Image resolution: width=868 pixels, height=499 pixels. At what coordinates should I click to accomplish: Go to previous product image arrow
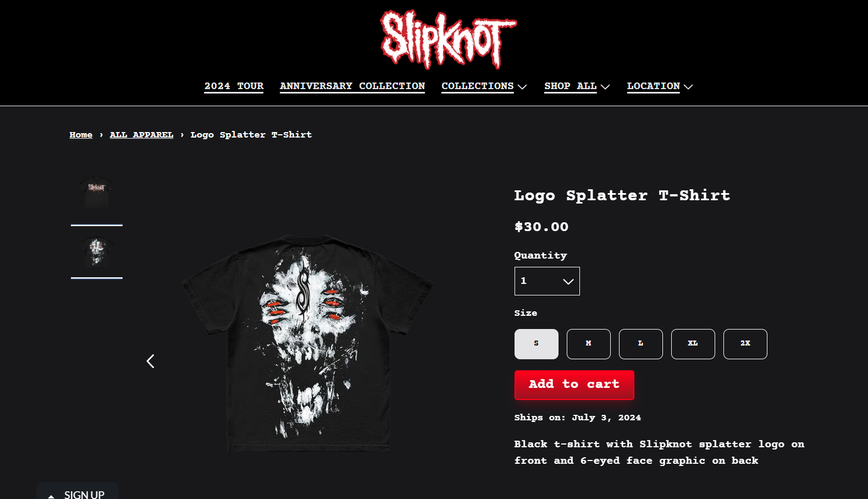(x=150, y=361)
